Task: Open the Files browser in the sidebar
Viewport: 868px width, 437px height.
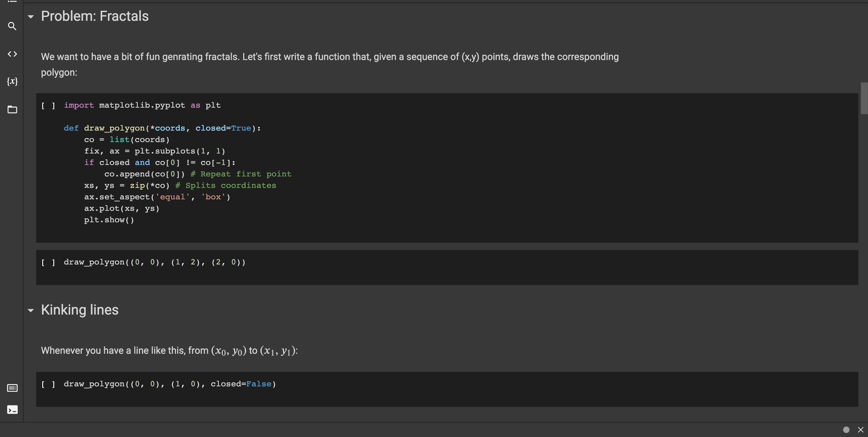Action: point(12,109)
